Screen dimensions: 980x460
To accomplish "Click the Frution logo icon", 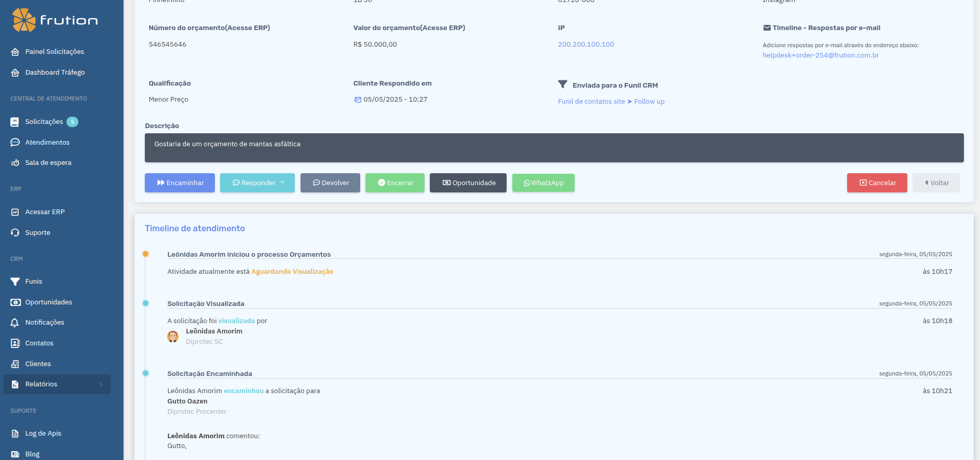I will pos(24,20).
